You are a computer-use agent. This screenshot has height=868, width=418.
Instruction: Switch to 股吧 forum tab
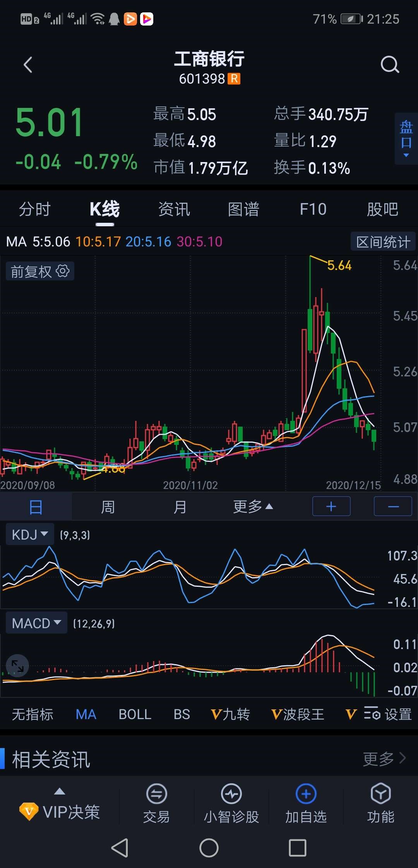pos(382,209)
